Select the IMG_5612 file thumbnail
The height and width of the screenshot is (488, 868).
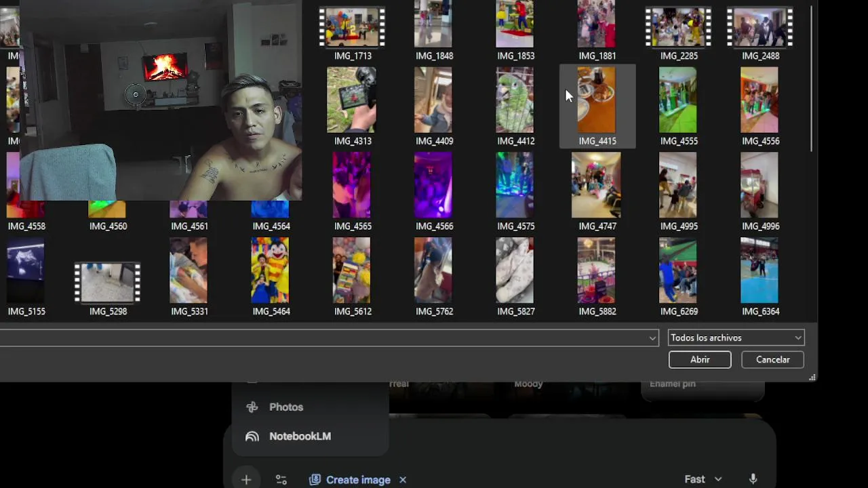[x=352, y=270]
